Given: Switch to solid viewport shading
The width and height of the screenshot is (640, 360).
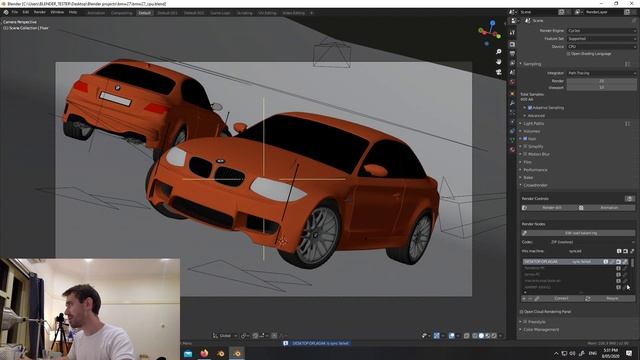Looking at the screenshot, I should click(481, 336).
